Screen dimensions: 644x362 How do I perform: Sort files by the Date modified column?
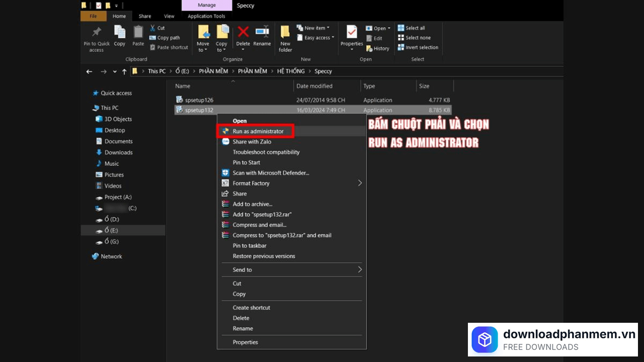point(314,86)
